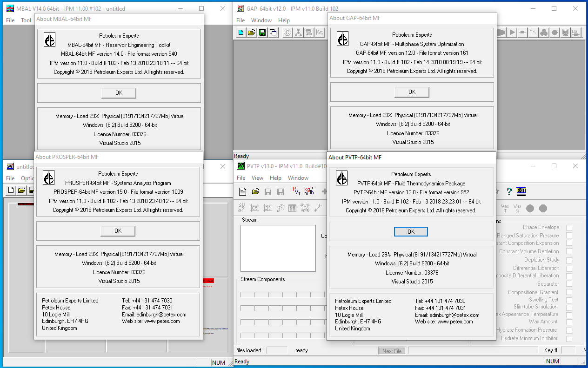The width and height of the screenshot is (588, 368).
Task: Click OK in About PROSPER dialog
Action: click(118, 231)
